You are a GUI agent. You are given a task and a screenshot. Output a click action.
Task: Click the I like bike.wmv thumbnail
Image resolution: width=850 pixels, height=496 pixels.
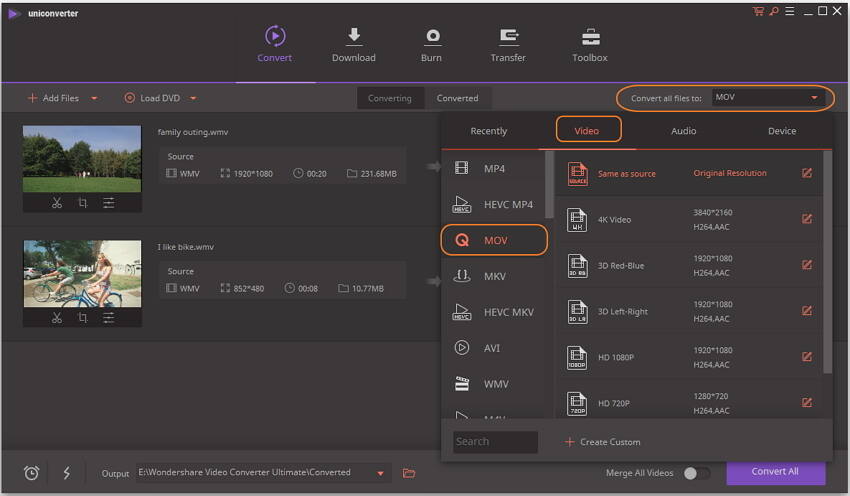click(x=82, y=274)
